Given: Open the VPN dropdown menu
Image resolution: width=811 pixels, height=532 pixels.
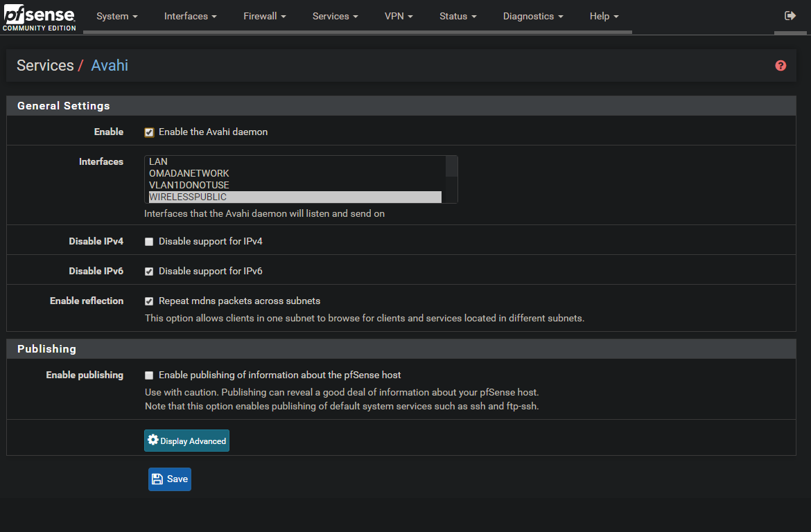Looking at the screenshot, I should (x=398, y=16).
